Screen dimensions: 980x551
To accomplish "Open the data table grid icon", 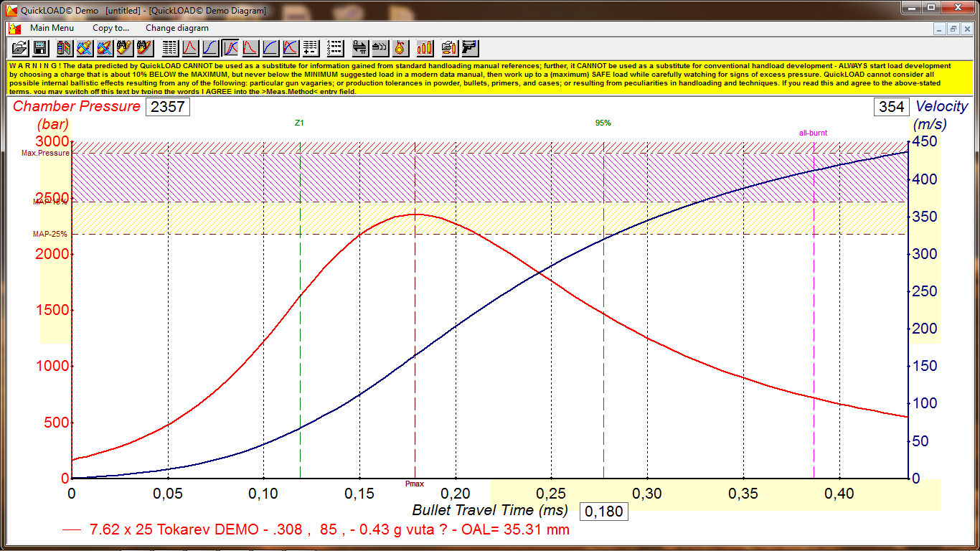I will (x=170, y=48).
